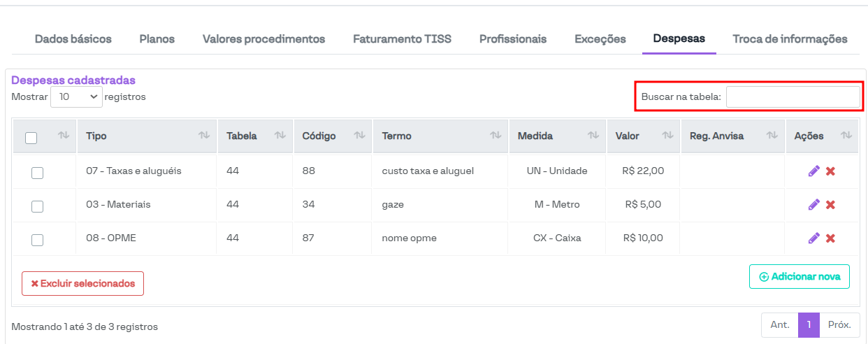Tick the '08 - OPME' row checkbox
This screenshot has height=344, width=868.
(x=38, y=240)
